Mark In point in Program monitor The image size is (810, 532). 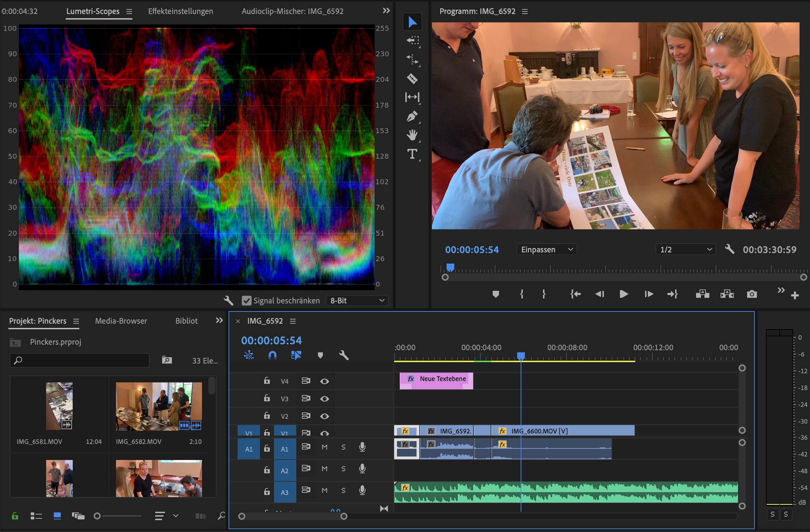(x=522, y=294)
